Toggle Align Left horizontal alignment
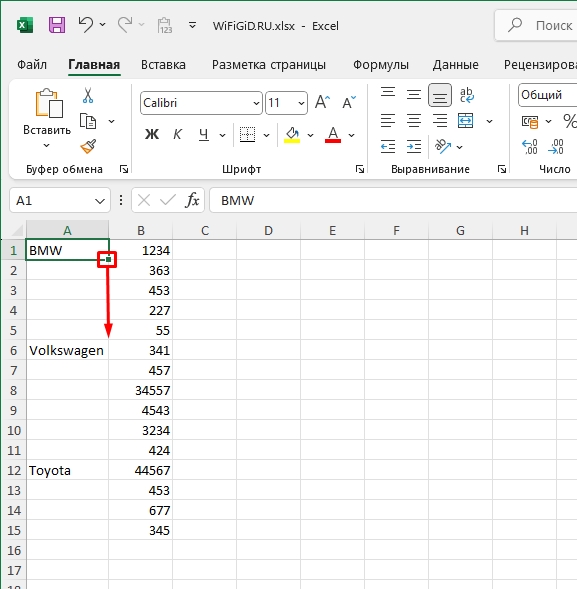 pos(388,121)
